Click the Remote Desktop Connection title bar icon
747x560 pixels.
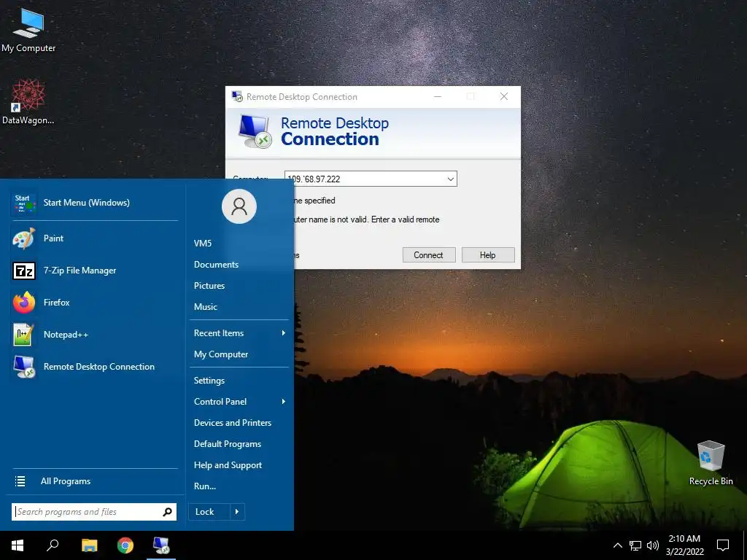pos(237,97)
